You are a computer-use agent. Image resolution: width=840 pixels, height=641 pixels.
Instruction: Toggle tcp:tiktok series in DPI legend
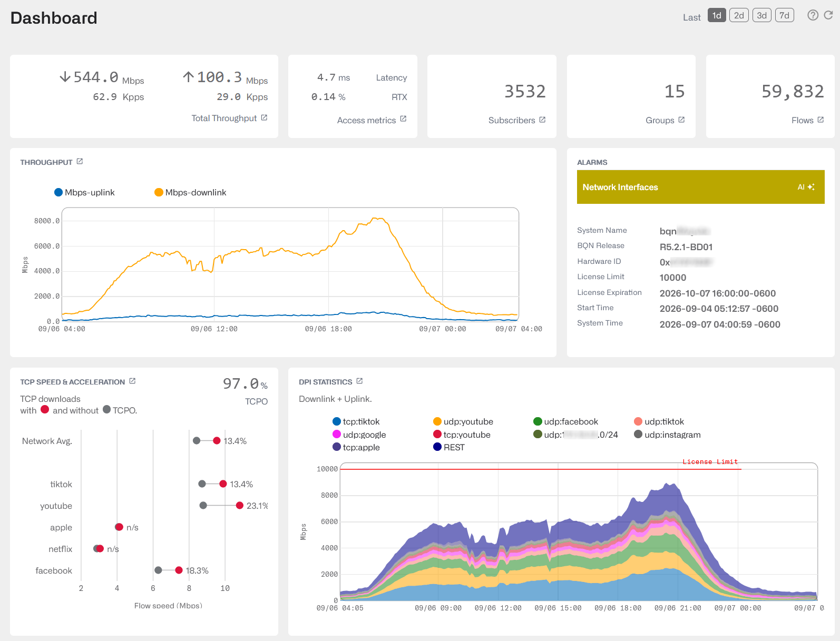(356, 421)
